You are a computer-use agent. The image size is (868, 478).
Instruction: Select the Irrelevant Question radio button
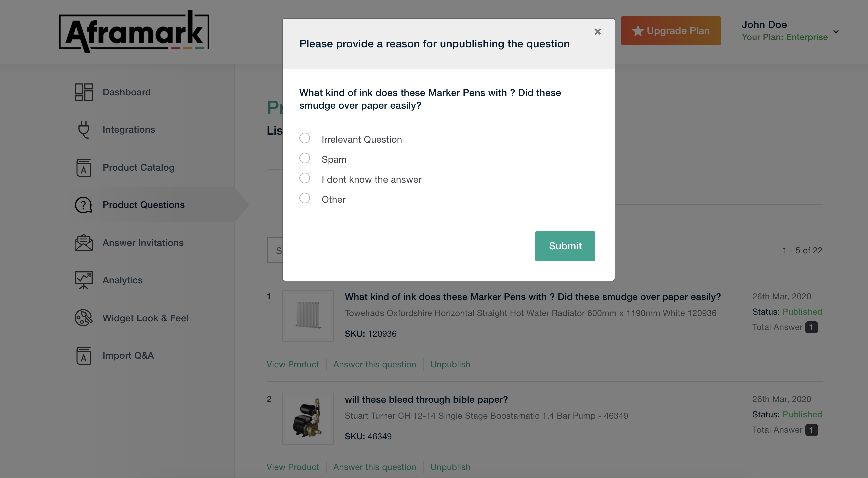[x=304, y=138]
